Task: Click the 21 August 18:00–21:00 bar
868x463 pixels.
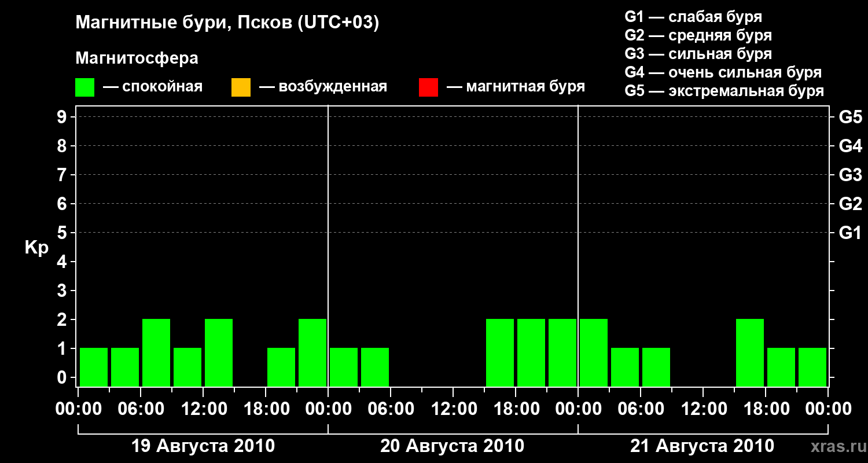Action: 781,367
